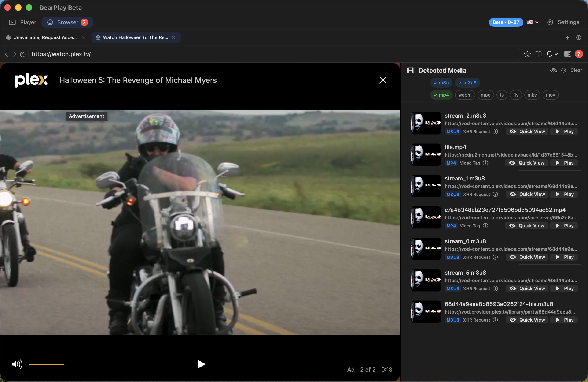Quick View stream_2.m3u8

click(x=527, y=132)
